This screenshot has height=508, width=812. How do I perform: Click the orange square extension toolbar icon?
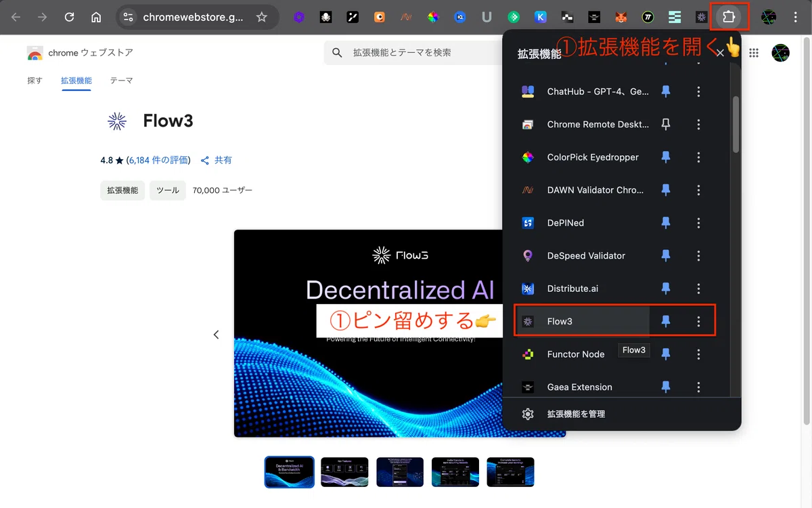[380, 17]
